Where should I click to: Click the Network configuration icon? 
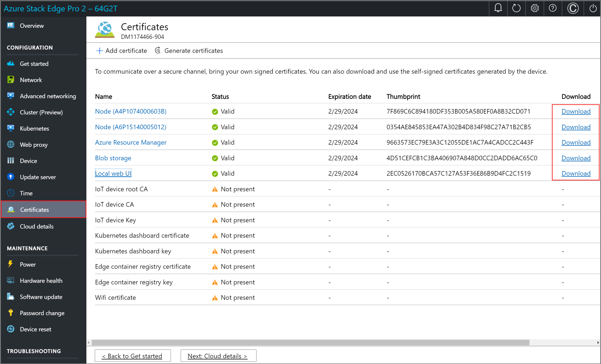(12, 79)
